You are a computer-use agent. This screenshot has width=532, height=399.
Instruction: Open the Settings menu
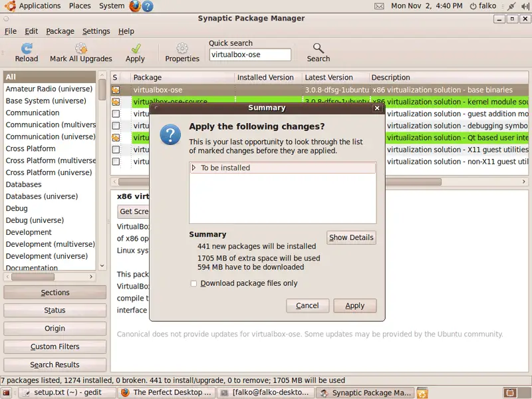(96, 31)
